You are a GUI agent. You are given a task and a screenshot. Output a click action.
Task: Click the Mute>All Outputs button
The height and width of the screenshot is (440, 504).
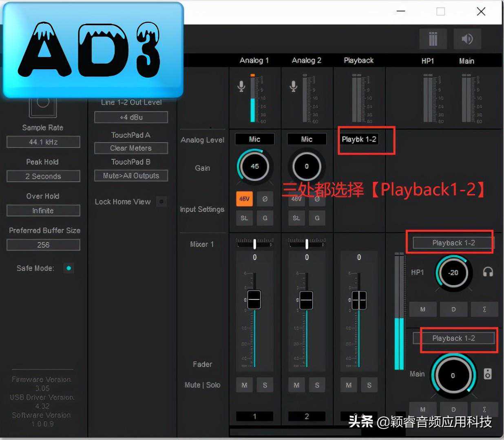(x=131, y=176)
